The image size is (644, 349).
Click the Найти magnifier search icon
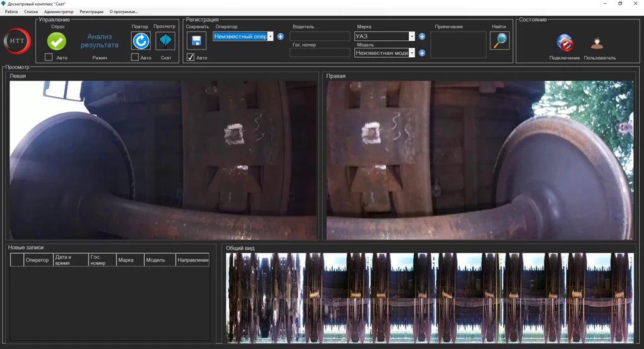coord(499,41)
